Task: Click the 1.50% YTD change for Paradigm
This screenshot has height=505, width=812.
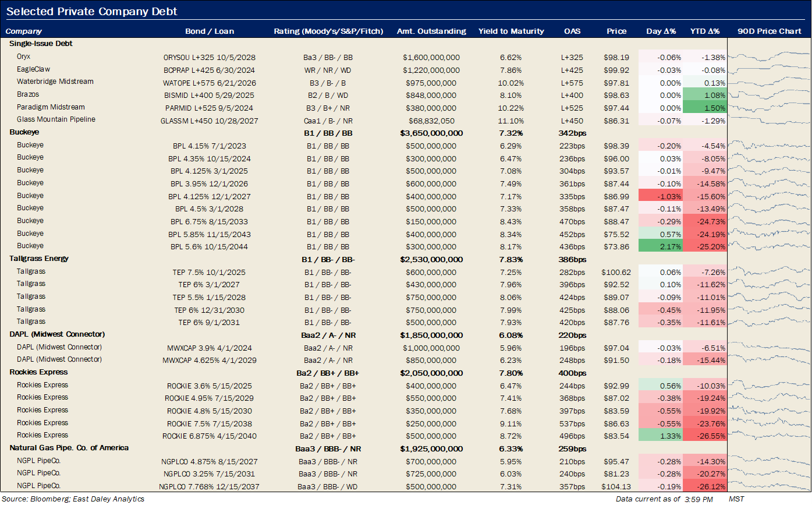Action: (705, 108)
